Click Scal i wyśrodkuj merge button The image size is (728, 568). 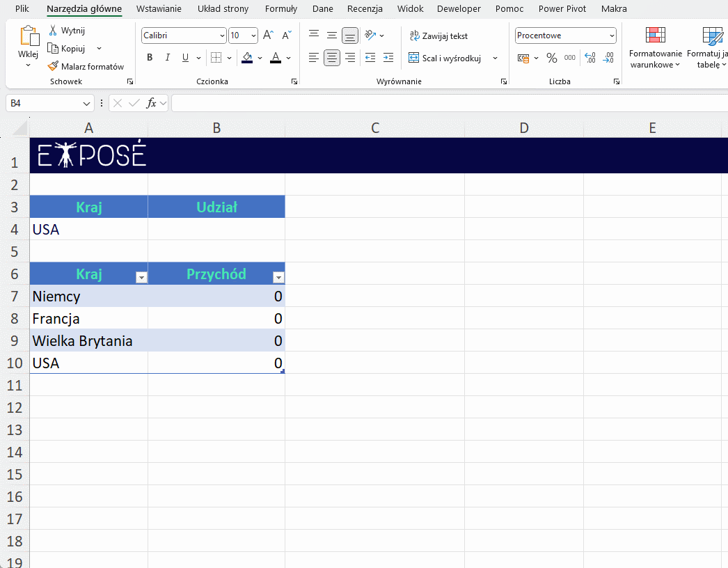(x=444, y=58)
